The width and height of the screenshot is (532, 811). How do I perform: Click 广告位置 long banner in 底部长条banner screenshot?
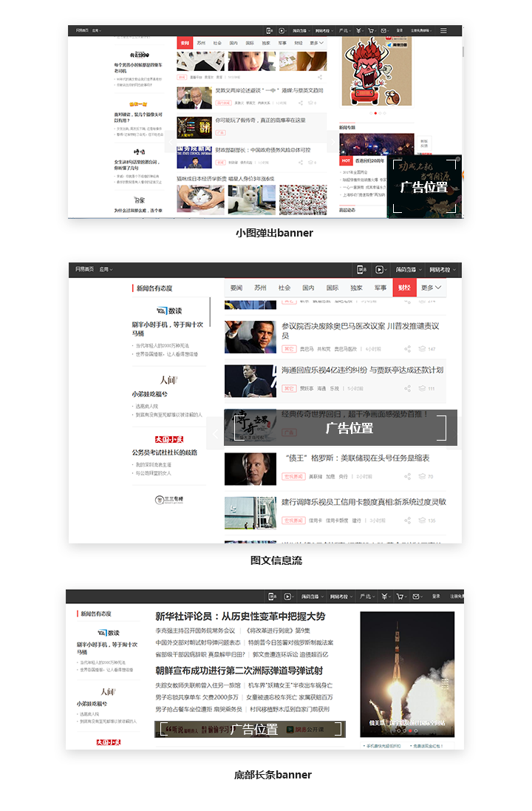[250, 729]
